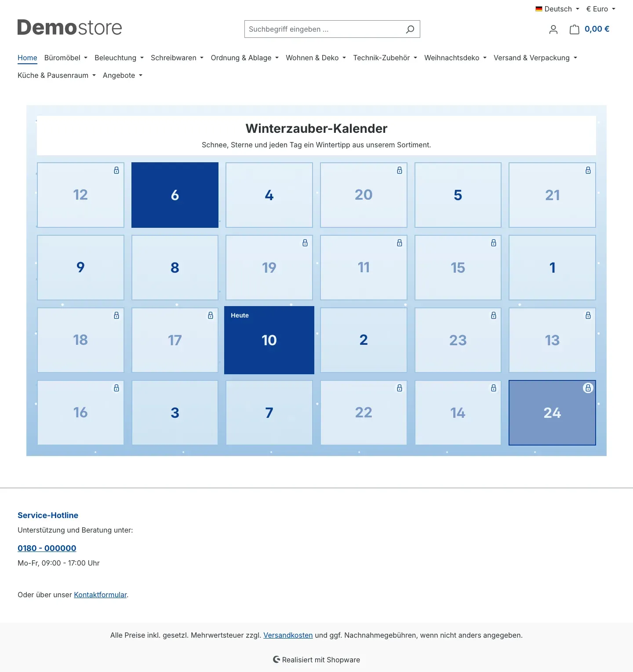Click the lock icon on door 11
Viewport: 633px width, 672px height.
coord(400,243)
